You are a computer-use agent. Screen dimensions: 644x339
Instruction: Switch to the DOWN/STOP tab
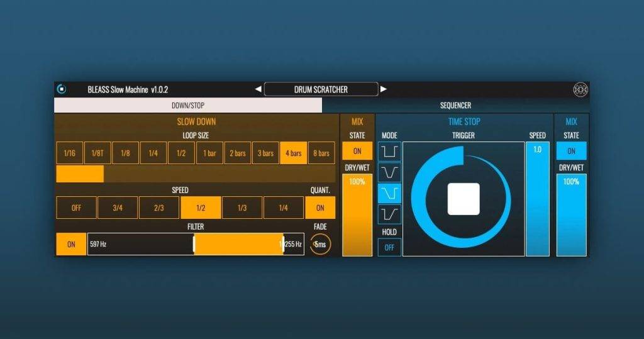188,105
